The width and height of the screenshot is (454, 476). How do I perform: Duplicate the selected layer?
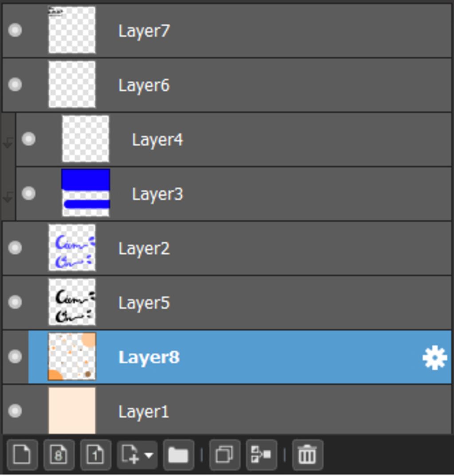click(225, 454)
